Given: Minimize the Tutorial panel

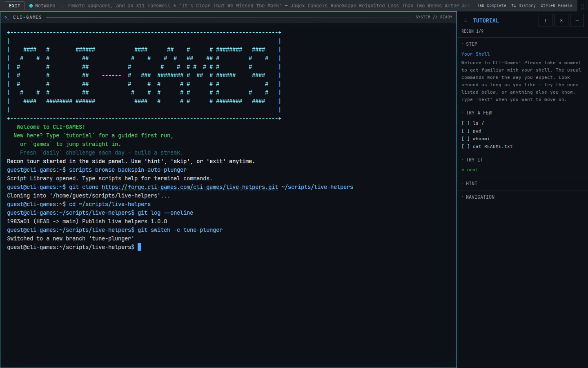Looking at the screenshot, I should click(x=577, y=20).
